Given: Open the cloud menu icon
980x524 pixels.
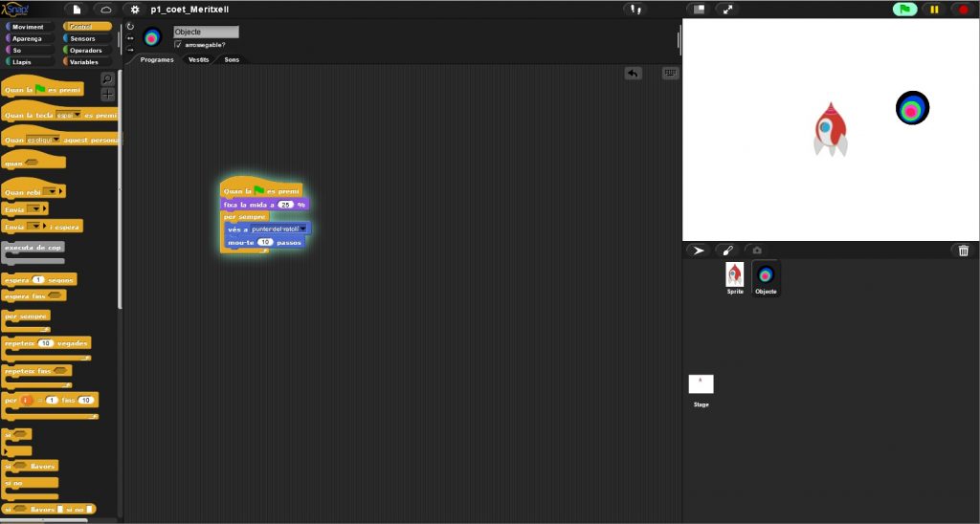Looking at the screenshot, I should (x=105, y=9).
